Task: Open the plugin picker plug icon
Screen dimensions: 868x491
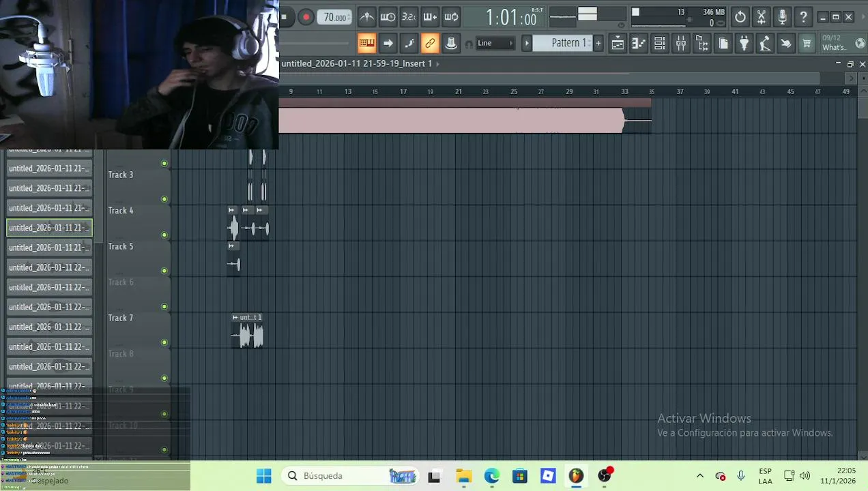Action: pos(744,44)
